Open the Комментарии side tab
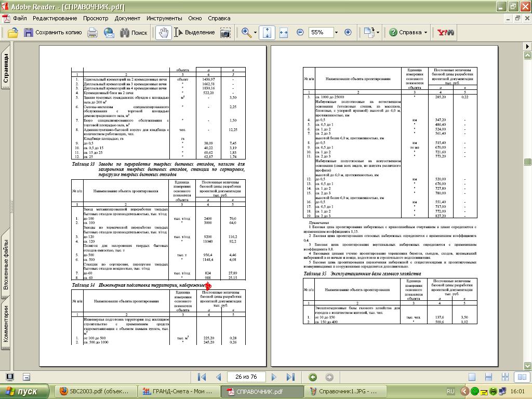Screen dimensions: 532x399 (6, 324)
